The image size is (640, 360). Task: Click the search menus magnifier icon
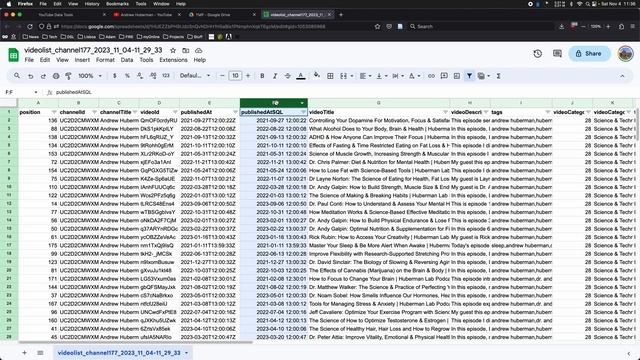pyautogui.click(x=17, y=76)
